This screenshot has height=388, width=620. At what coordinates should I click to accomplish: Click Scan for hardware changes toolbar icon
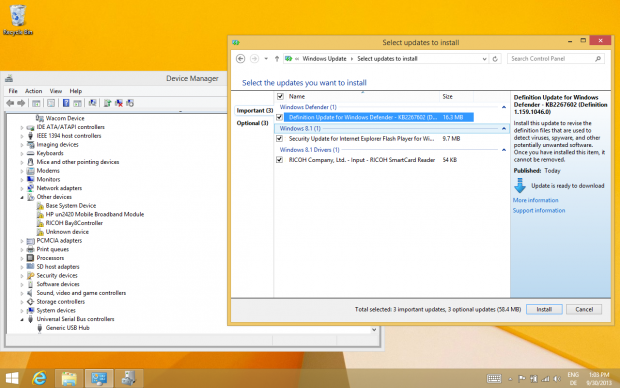click(92, 103)
